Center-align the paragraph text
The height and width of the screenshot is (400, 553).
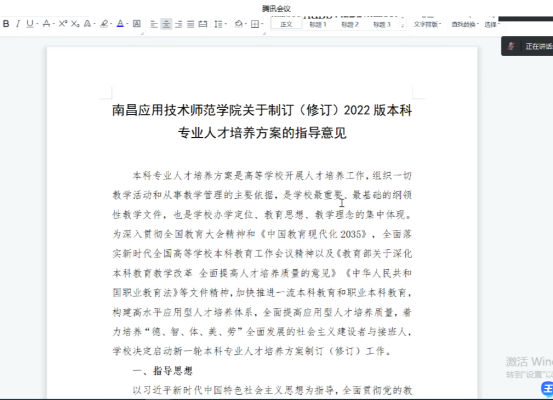click(166, 24)
